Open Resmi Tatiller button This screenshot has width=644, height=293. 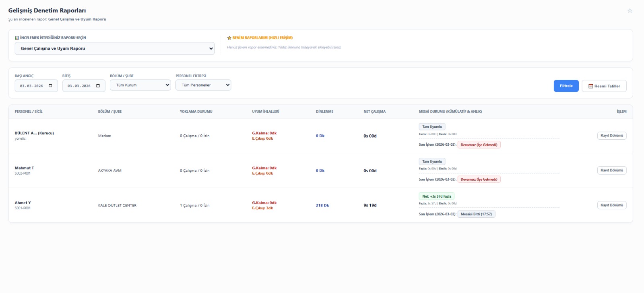pos(604,86)
